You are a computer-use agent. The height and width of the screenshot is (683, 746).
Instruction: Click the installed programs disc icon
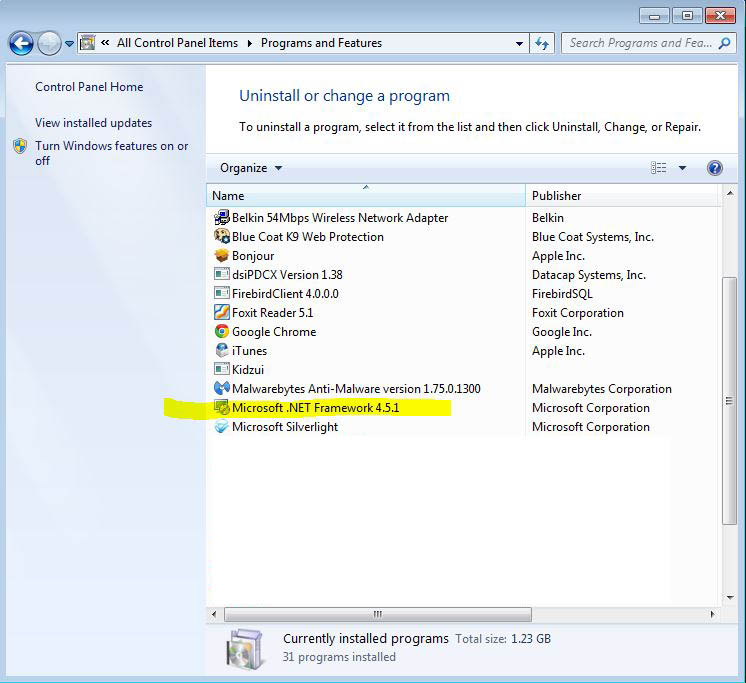click(x=245, y=649)
